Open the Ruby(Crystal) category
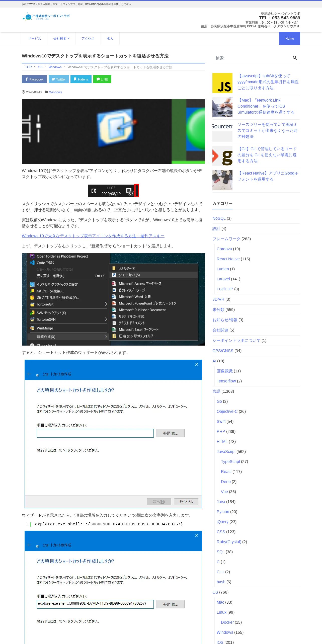 click(229, 542)
